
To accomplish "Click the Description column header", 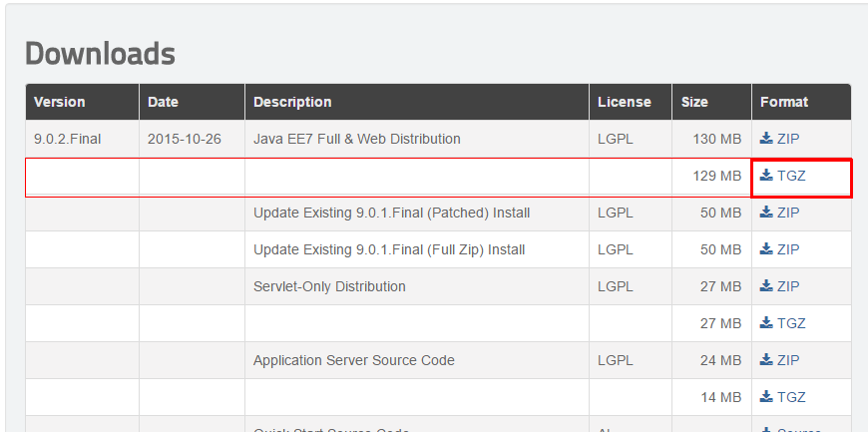I will tap(292, 102).
